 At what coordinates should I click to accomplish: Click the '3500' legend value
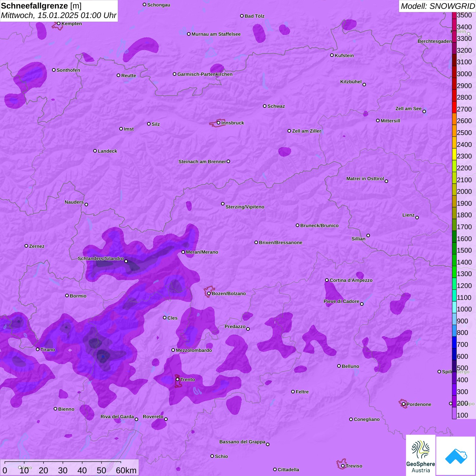pos(464,15)
